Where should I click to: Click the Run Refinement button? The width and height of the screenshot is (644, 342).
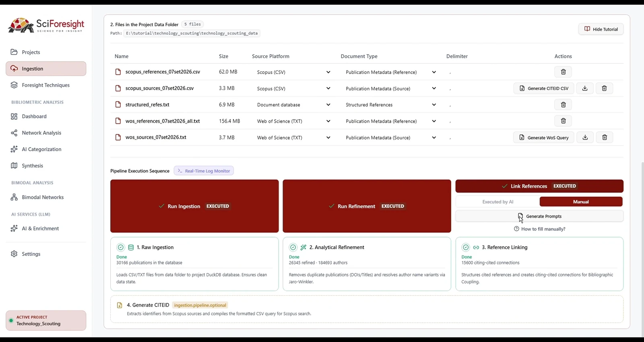[x=367, y=206]
